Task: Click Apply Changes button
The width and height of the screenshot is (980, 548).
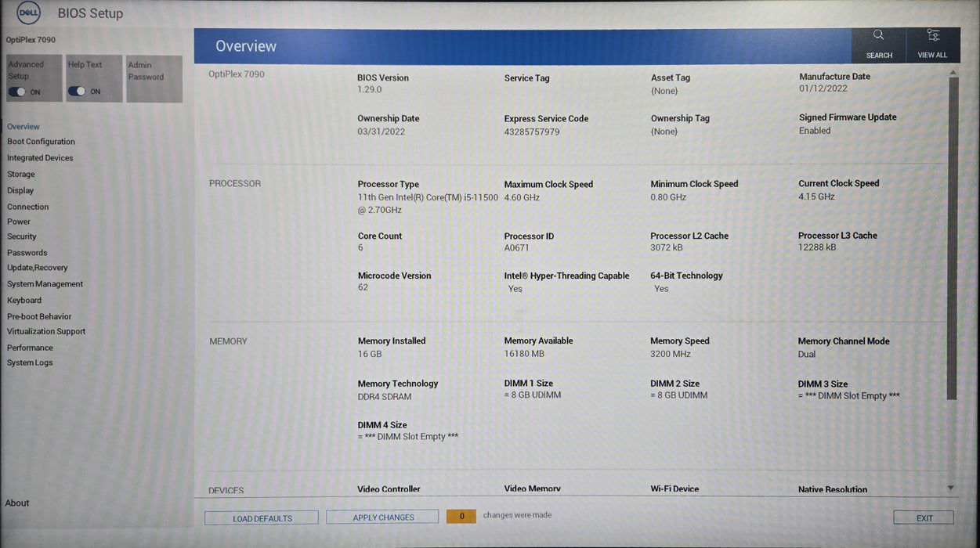Action: tap(383, 517)
